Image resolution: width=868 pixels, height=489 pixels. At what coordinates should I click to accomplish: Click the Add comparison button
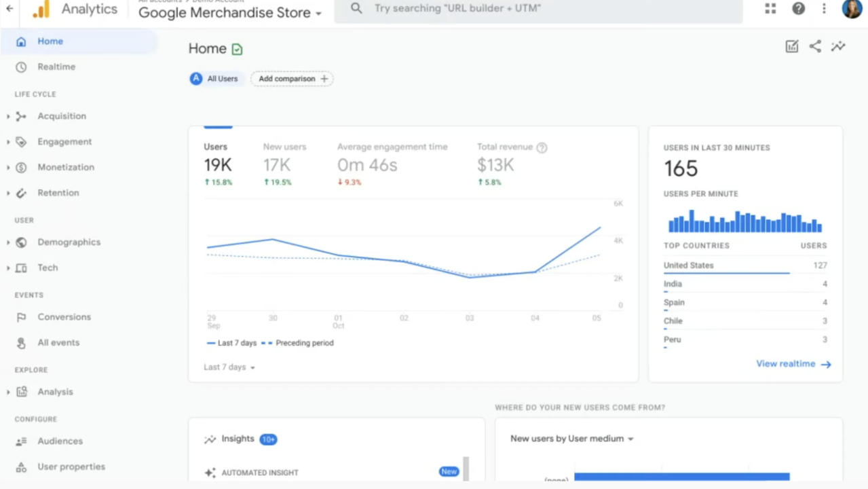(x=292, y=79)
